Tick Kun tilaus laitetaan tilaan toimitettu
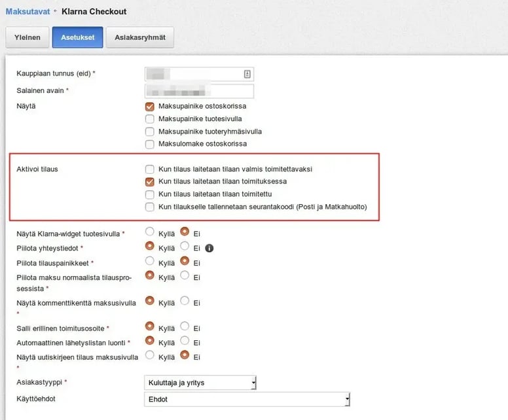This screenshot has height=420, width=508. 150,194
